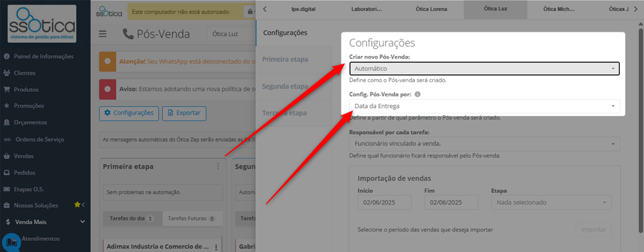This screenshot has width=644, height=252.
Task: Switch to the Segunda etapa settings tab
Action: (285, 86)
